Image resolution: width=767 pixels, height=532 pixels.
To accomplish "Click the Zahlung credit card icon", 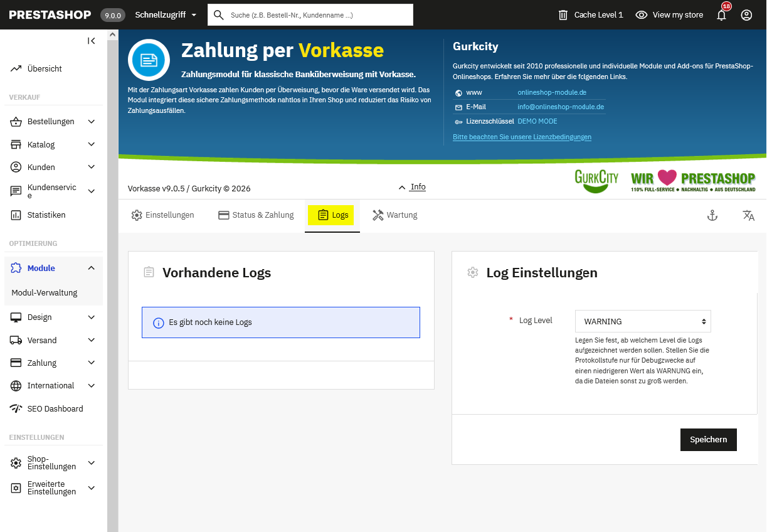I will coord(16,363).
